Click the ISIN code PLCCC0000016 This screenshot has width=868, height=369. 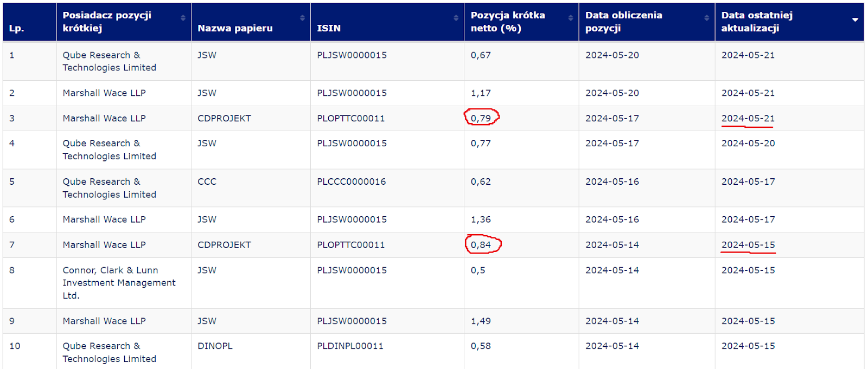[351, 182]
